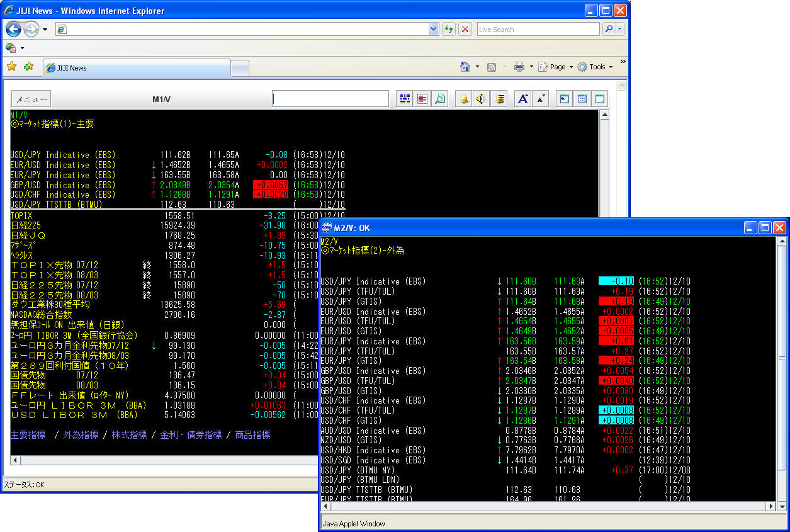Click USD/SGD Indicative (EBS) in M2/V
Screen dimensions: 790x532
pos(373,460)
